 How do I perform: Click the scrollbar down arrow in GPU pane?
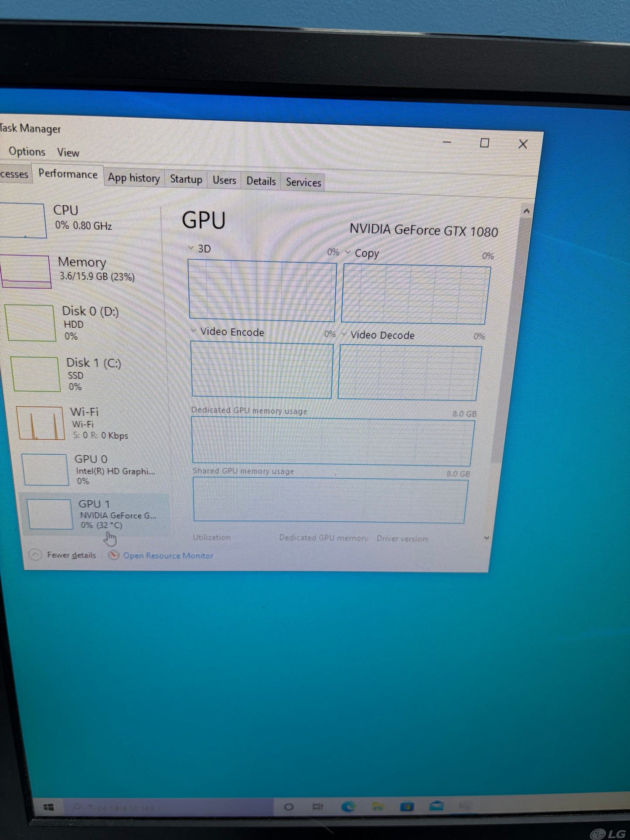[x=487, y=538]
